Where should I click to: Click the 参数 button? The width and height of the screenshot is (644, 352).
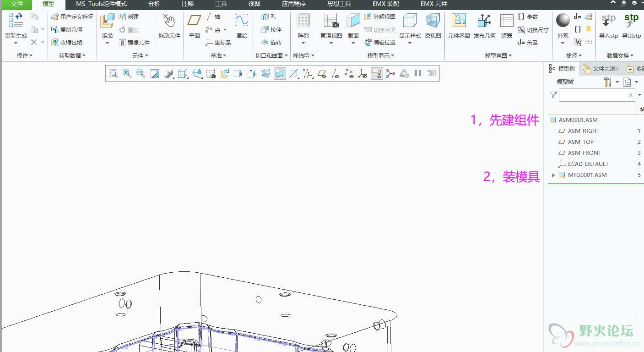pos(528,16)
